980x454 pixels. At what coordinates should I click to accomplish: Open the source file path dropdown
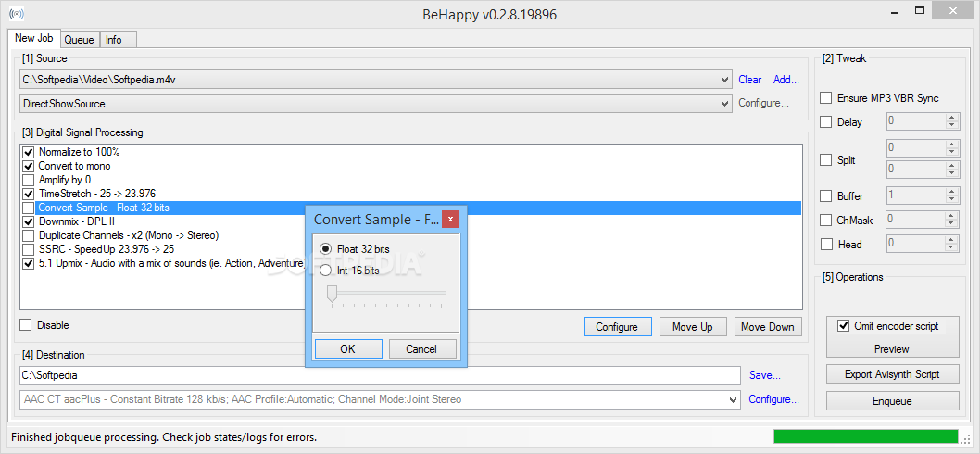click(x=724, y=80)
